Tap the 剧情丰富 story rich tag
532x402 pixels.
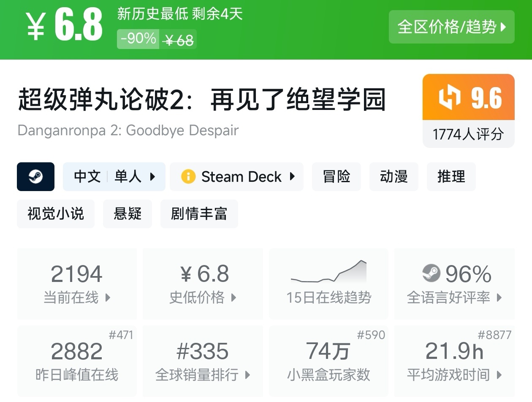coord(199,214)
